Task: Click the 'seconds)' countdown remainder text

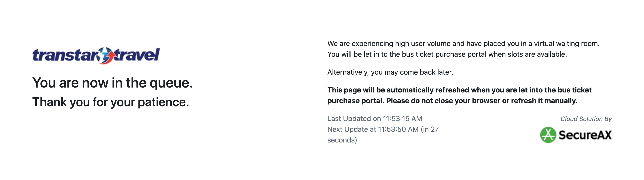Action: pyautogui.click(x=342, y=140)
